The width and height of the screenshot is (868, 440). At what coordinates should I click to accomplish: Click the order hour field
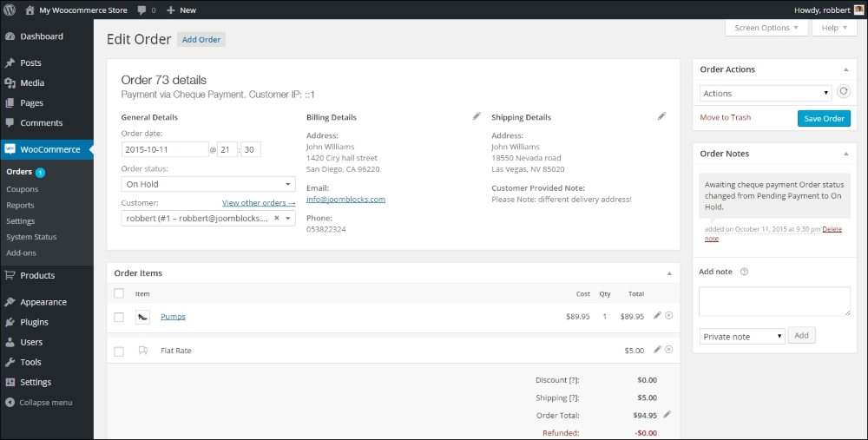227,149
